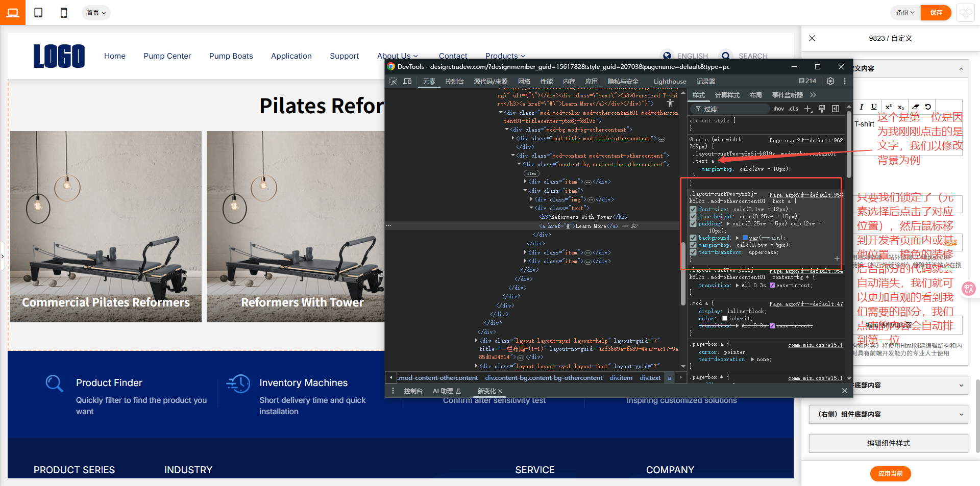
Task: Uncheck the font-size property checkbox
Action: point(693,209)
